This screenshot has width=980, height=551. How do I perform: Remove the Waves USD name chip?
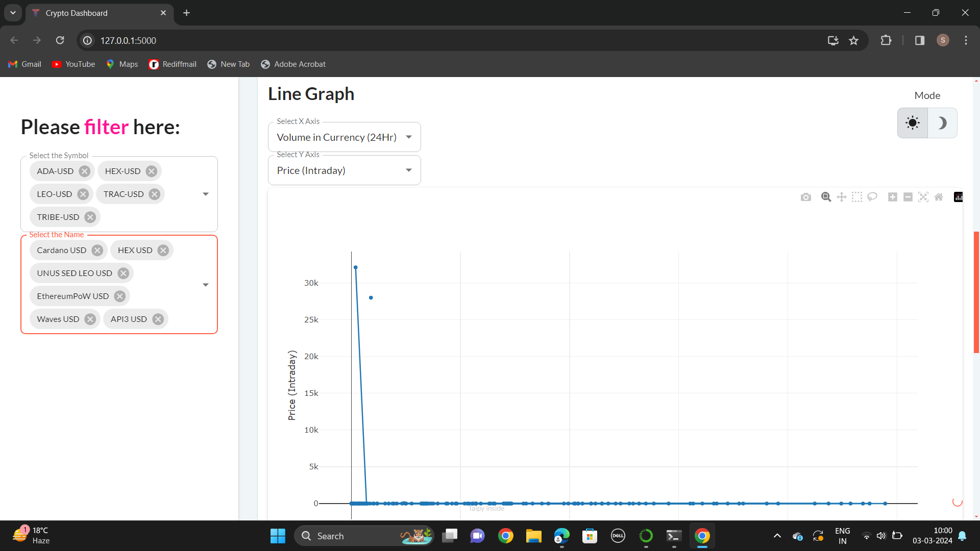pos(90,319)
